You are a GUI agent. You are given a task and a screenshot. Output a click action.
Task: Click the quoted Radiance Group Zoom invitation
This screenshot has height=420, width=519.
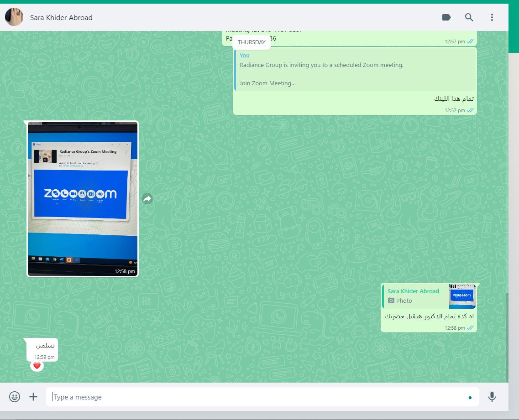[355, 69]
